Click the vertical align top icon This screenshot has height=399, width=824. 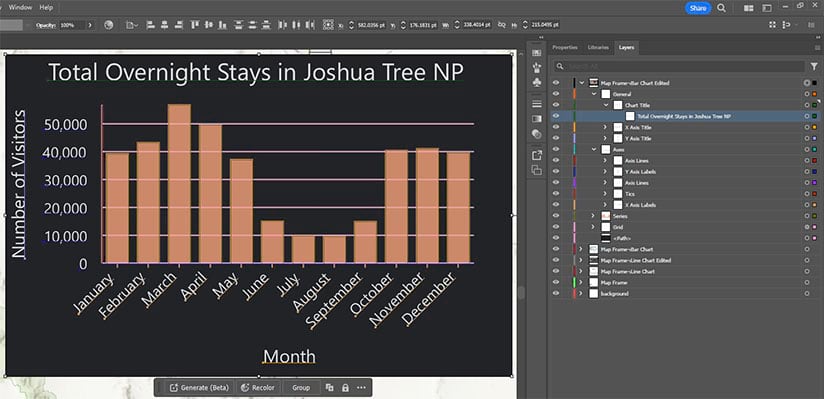tap(194, 25)
